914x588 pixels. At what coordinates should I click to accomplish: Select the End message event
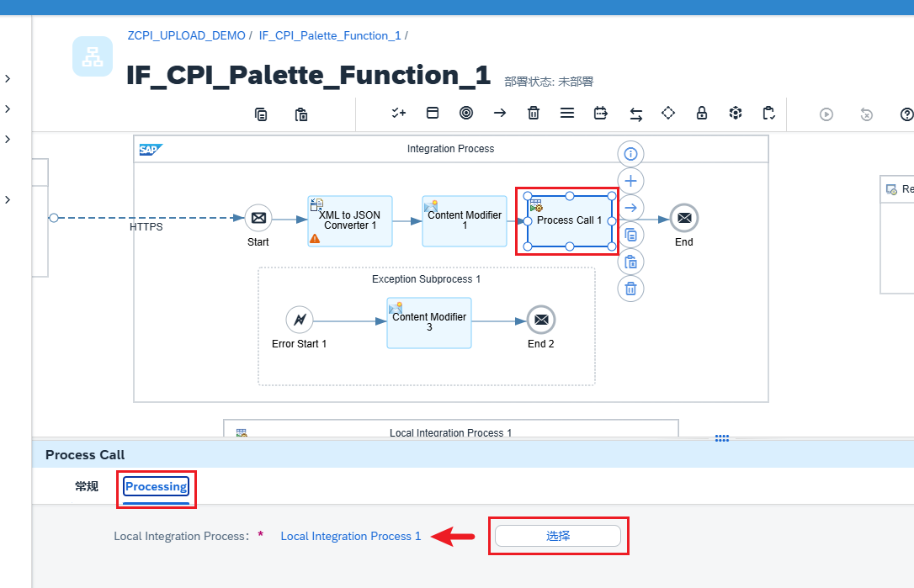684,218
